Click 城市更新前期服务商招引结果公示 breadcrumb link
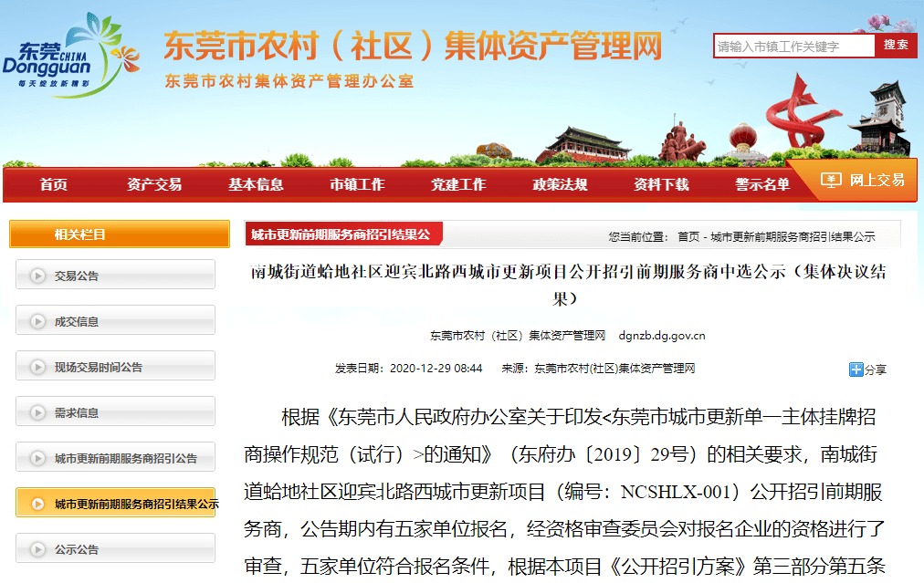 [x=793, y=236]
